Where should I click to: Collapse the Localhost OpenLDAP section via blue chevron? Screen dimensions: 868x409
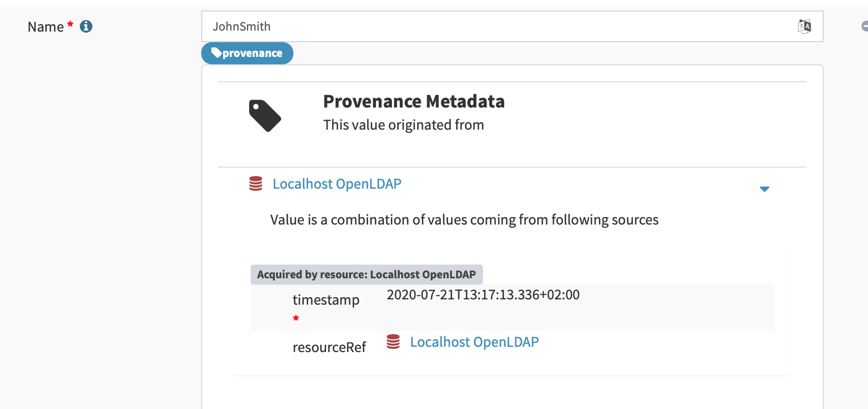pos(764,189)
